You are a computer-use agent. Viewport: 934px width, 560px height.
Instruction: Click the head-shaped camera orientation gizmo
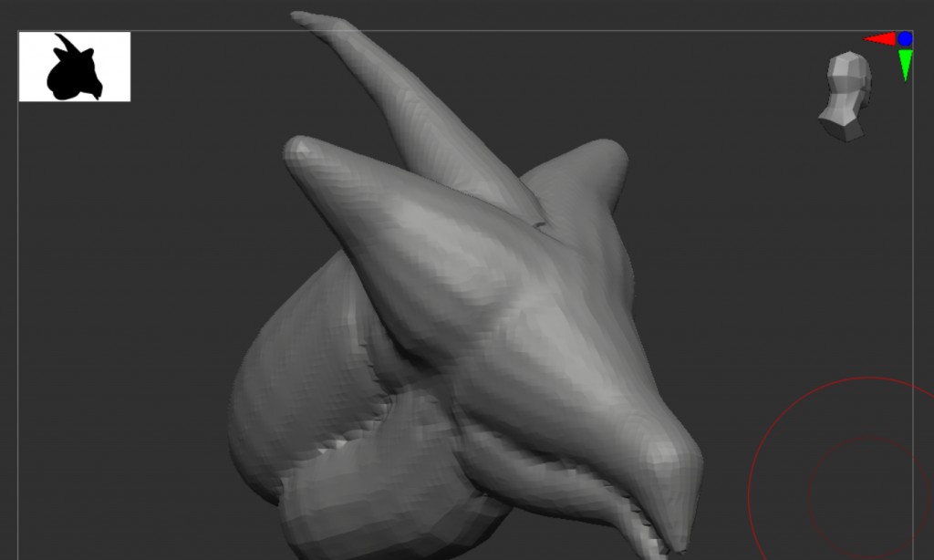pos(846,97)
